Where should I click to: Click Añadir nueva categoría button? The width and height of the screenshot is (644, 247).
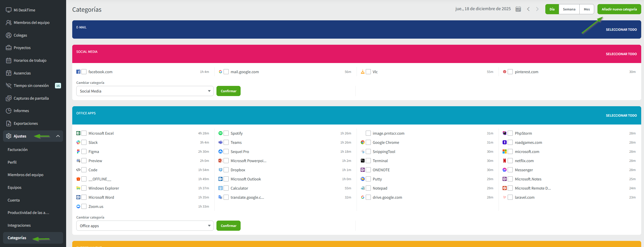pos(619,9)
